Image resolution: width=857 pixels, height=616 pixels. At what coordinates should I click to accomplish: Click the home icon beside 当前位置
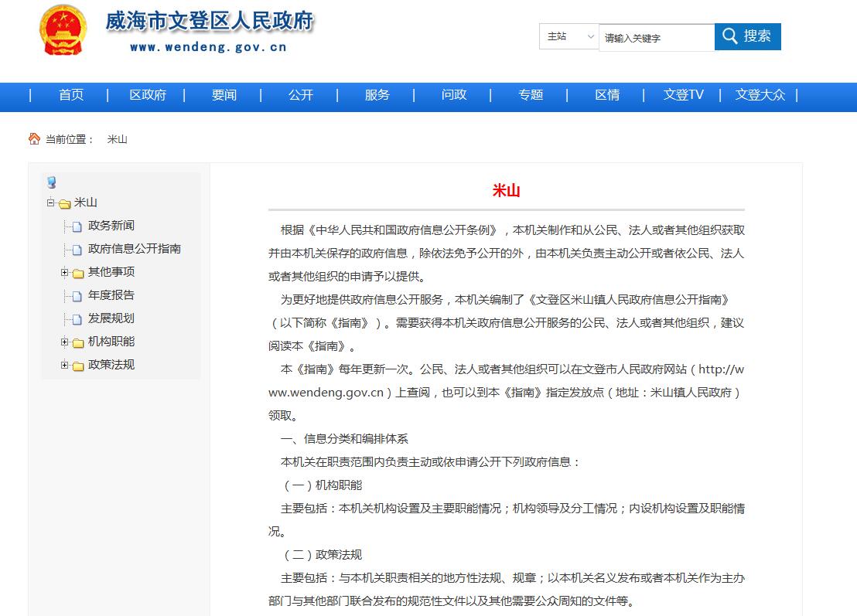point(34,139)
